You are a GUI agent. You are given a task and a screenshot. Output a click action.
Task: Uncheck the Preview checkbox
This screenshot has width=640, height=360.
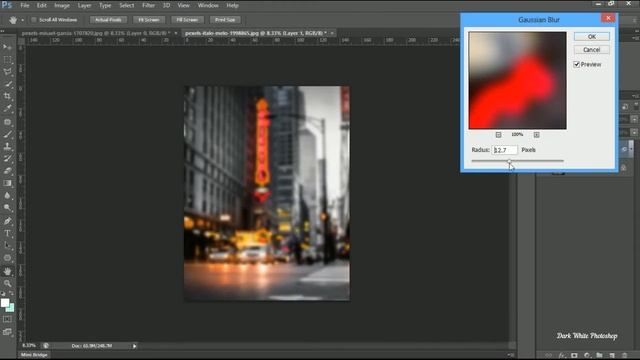click(577, 64)
